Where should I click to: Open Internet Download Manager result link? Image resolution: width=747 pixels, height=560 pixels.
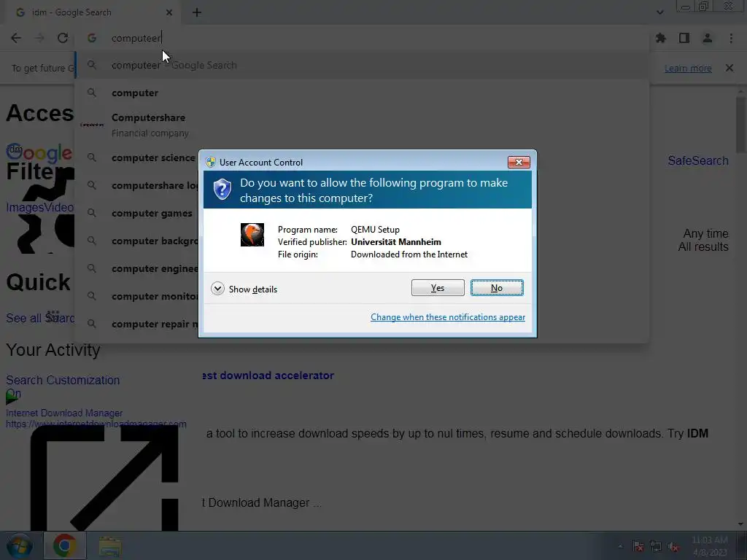click(64, 413)
